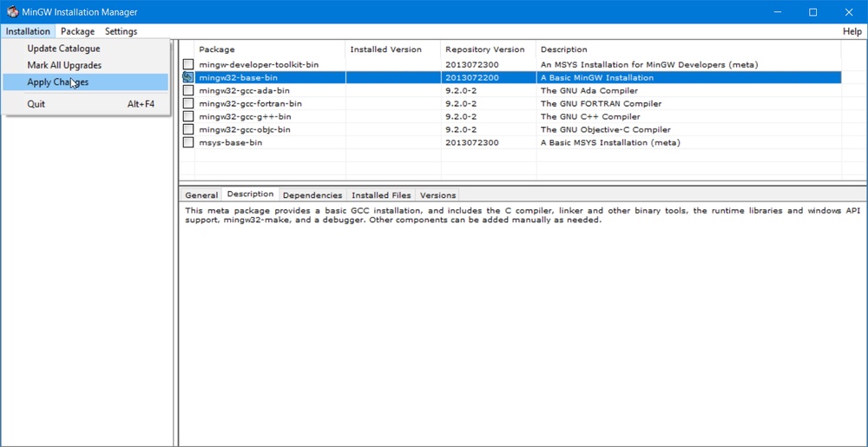Switch to the General tab
This screenshot has height=447, width=868.
pyautogui.click(x=201, y=195)
